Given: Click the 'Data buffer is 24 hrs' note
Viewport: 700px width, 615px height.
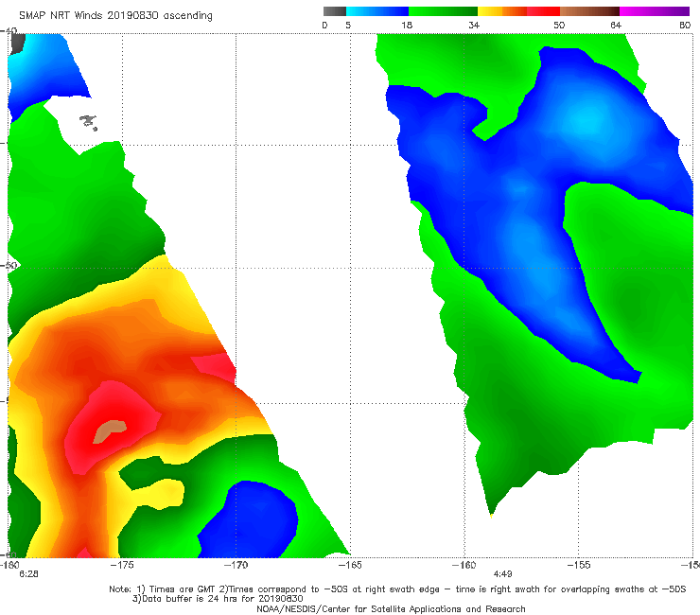Looking at the screenshot, I should (x=218, y=599).
